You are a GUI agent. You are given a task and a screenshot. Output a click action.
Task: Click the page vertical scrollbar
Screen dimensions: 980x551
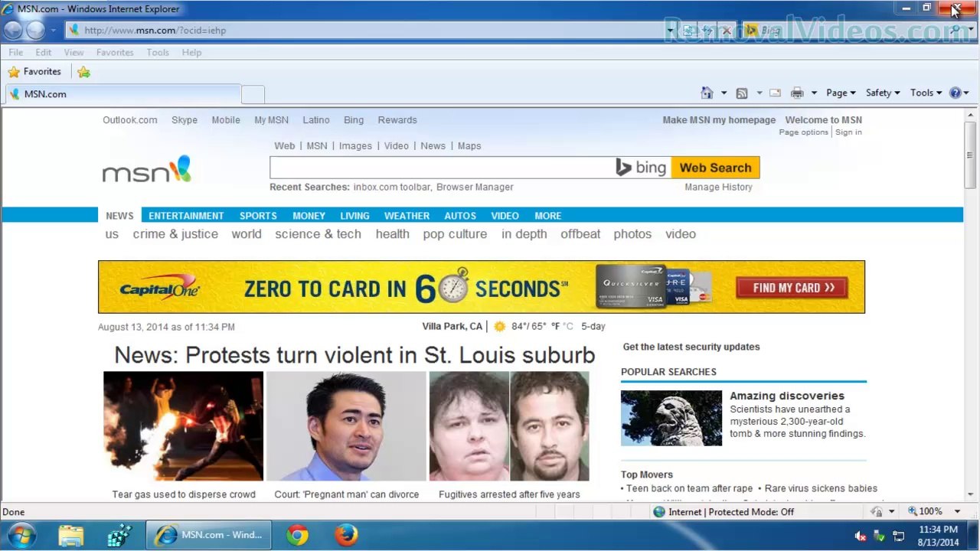coord(970,306)
